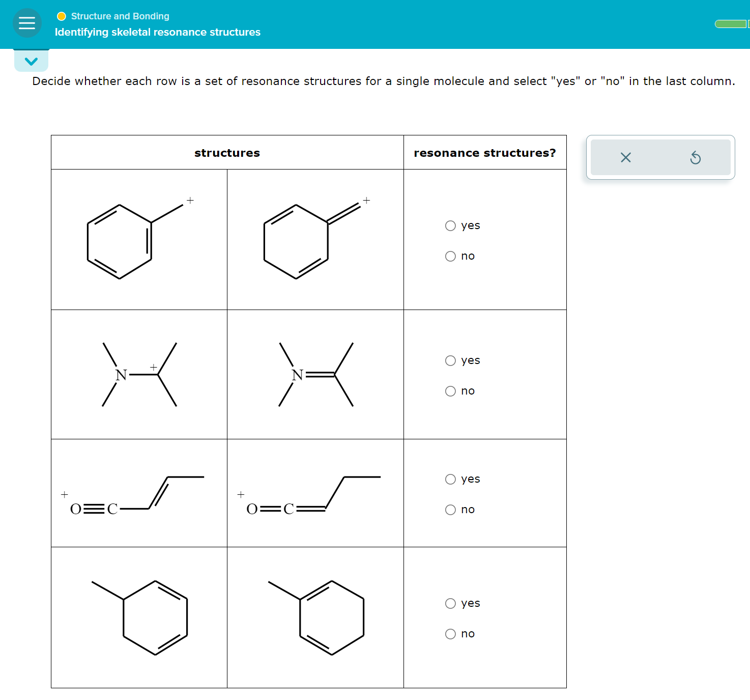Screen dimensions: 750x700
Task: Select "yes" for the nitrogen cation row
Action: click(x=450, y=360)
